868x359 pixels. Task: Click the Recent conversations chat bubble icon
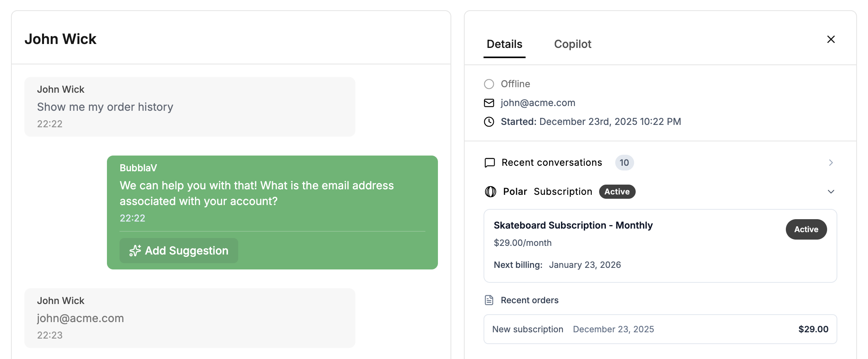coord(490,163)
